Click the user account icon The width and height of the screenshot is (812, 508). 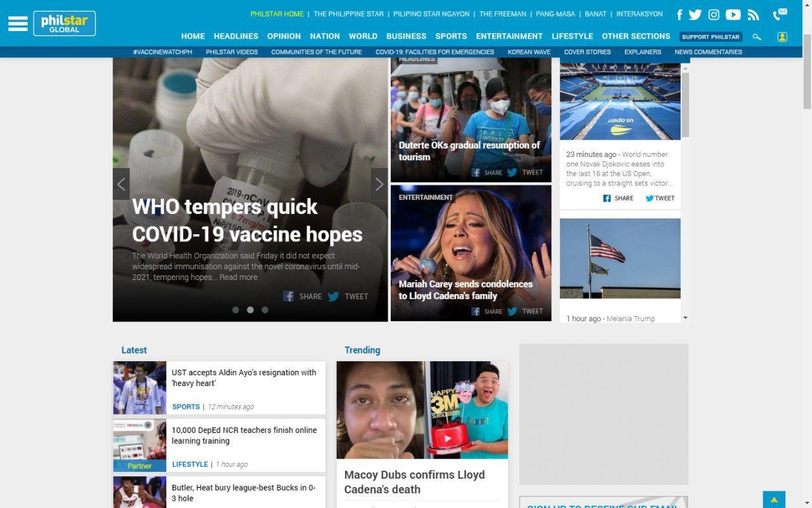click(782, 37)
